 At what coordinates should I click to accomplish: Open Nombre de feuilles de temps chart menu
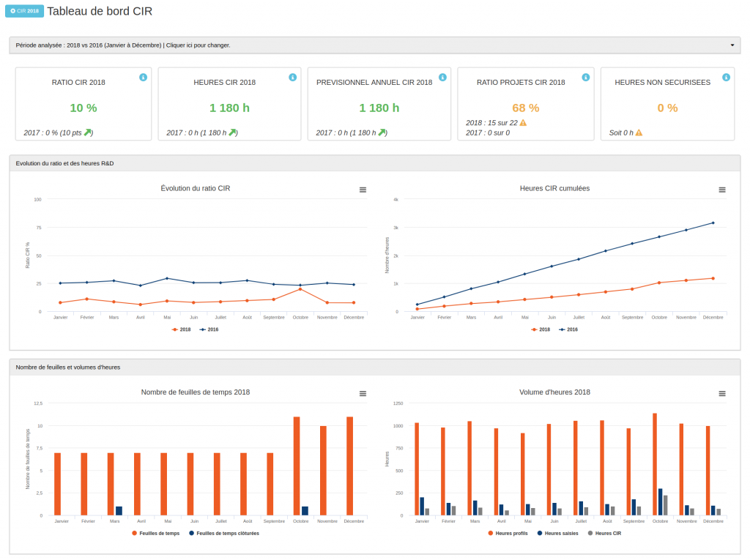coord(363,394)
